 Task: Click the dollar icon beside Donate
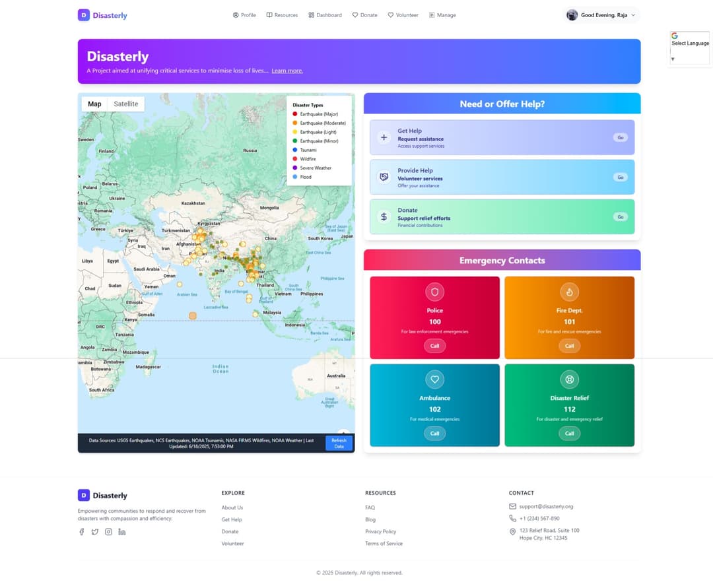click(x=383, y=216)
